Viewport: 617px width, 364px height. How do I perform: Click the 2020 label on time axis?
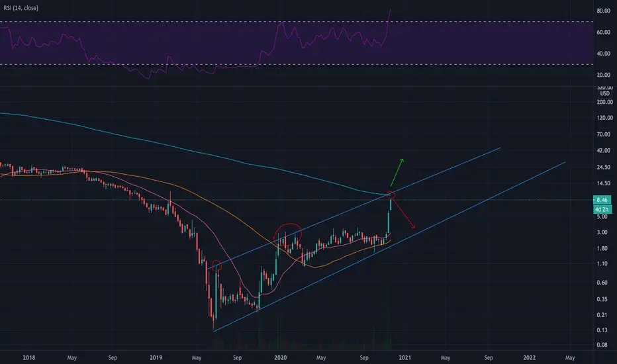[x=280, y=357]
